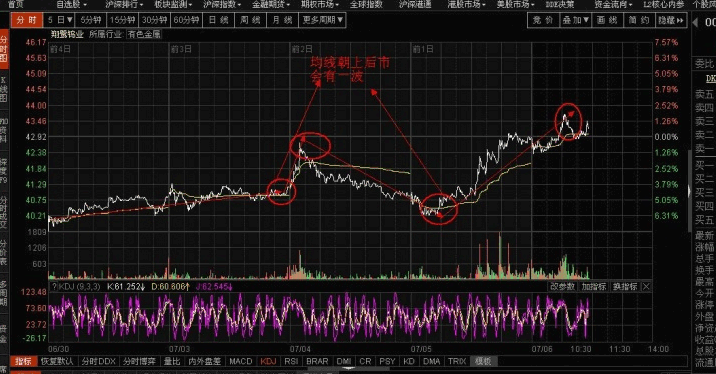This screenshot has width=716, height=374.
Task: Collapse the right quote panel arrow
Action: (x=690, y=191)
